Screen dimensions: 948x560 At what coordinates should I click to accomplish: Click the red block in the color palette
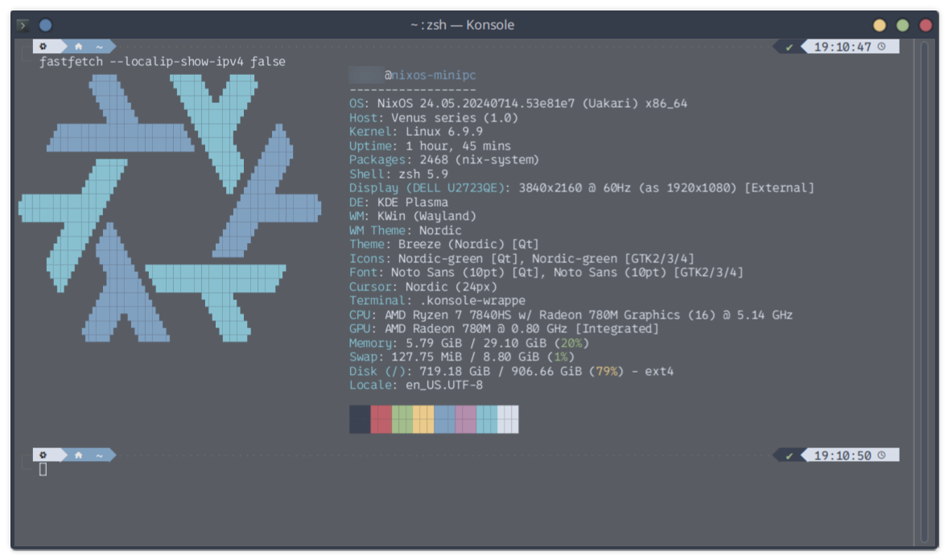pos(381,419)
